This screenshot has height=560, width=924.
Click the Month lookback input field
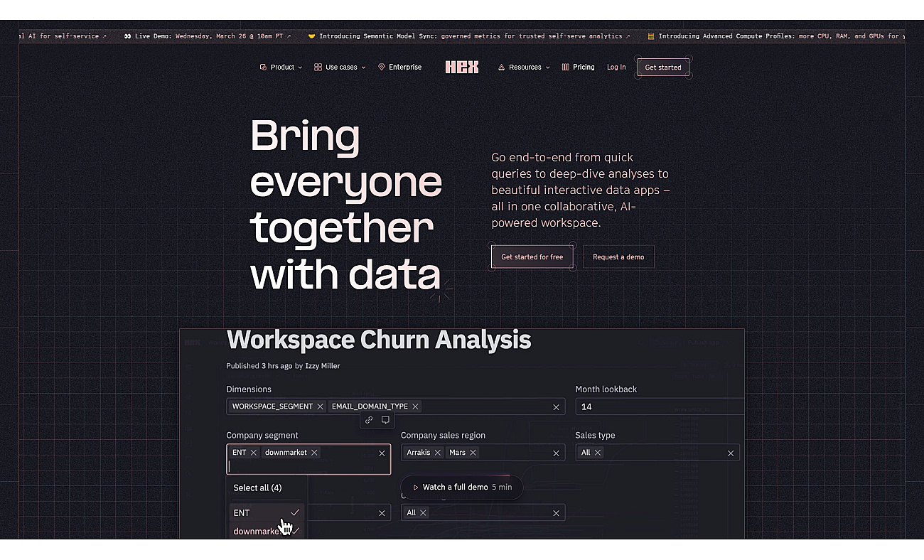click(660, 406)
